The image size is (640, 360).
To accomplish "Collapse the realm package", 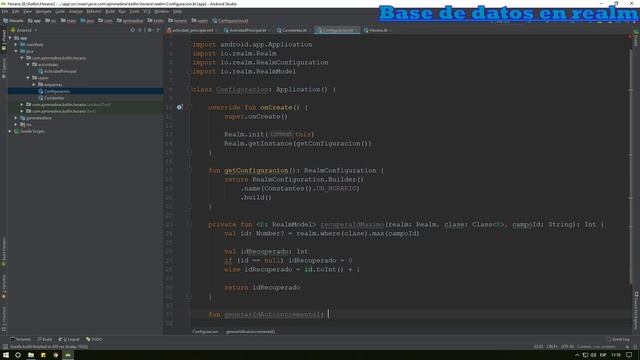I will tap(28, 78).
